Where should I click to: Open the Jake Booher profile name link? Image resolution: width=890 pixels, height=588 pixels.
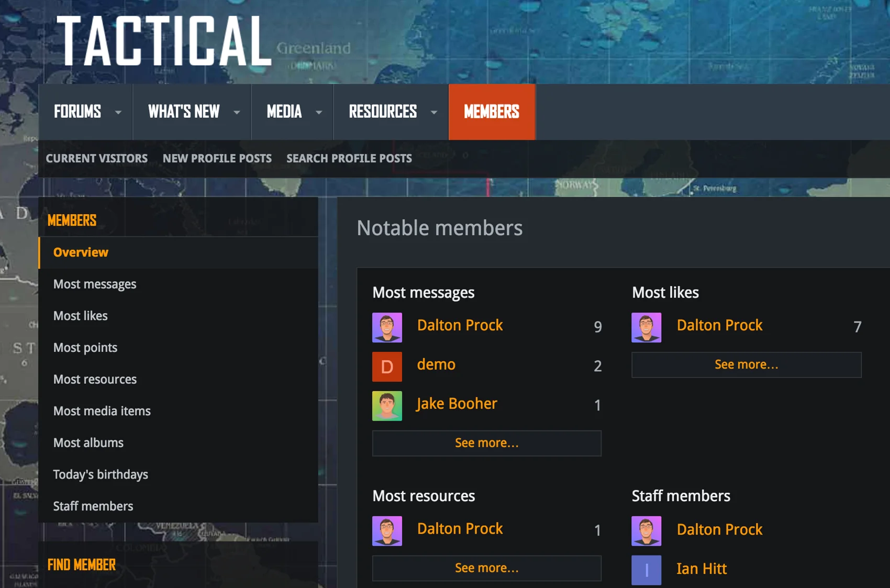coord(457,404)
